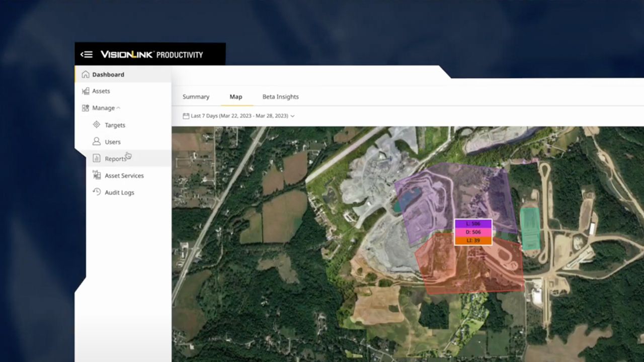The image size is (644, 362).
Task: Switch to the Summary tab
Action: pyautogui.click(x=196, y=97)
